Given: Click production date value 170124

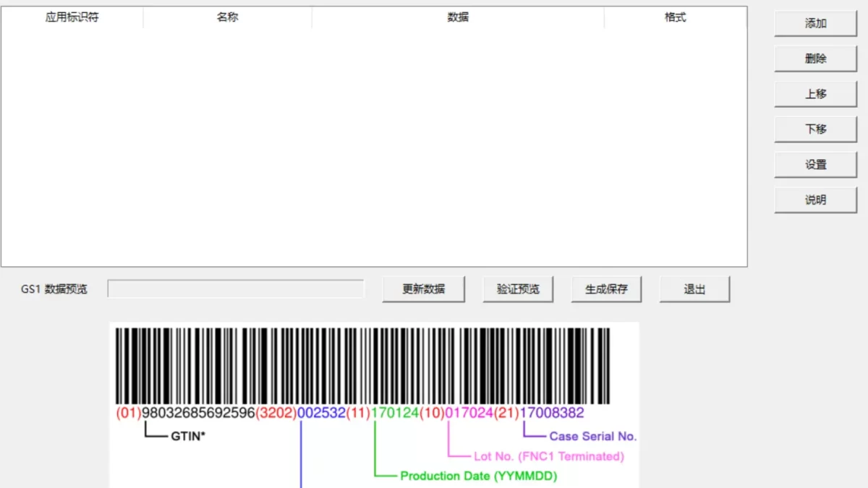Looking at the screenshot, I should [x=395, y=413].
